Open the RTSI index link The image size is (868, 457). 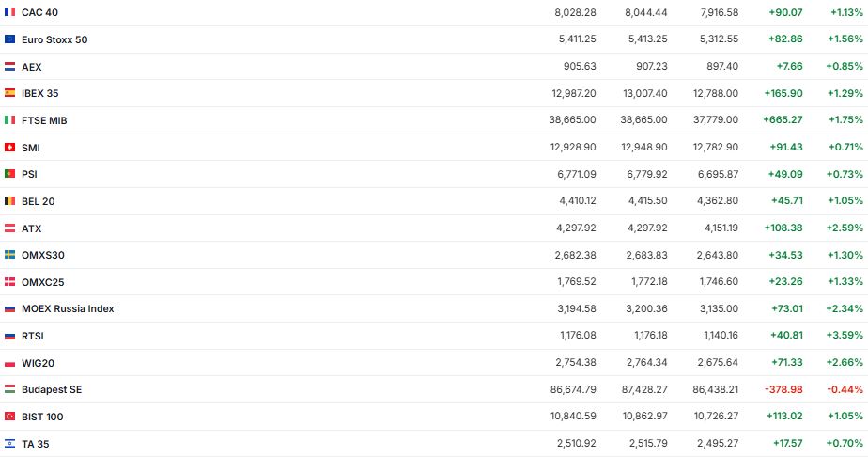[x=32, y=336]
